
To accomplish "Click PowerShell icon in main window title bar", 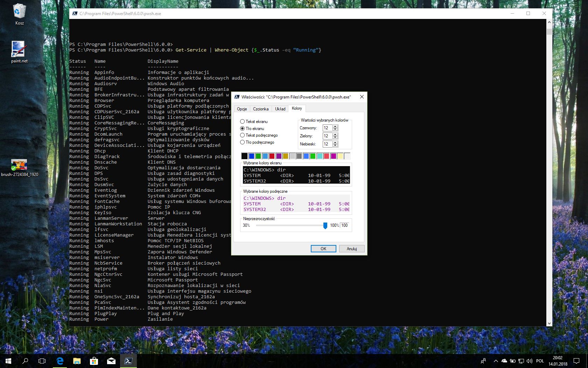I will (x=75, y=13).
